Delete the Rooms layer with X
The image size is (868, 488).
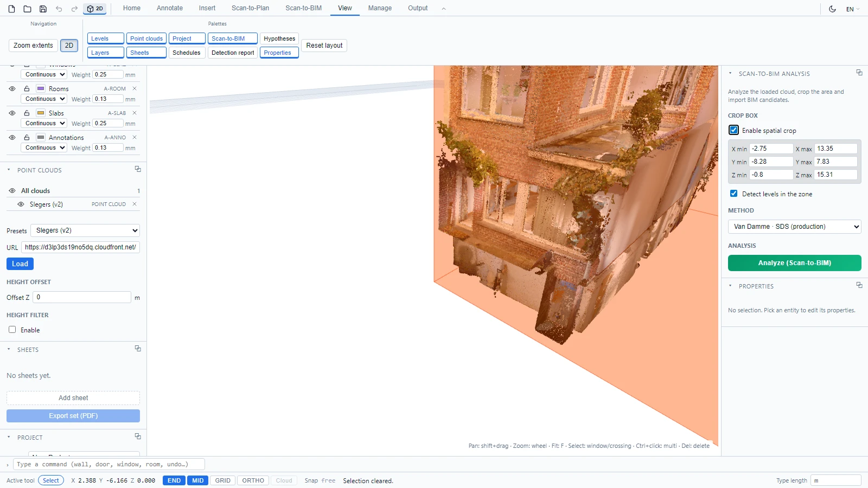(135, 88)
